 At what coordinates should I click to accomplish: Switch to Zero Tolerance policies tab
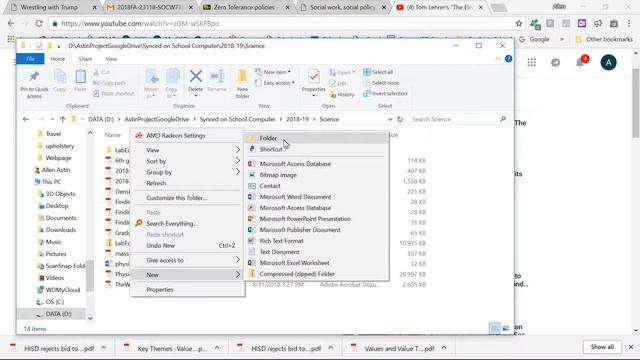coord(246,7)
